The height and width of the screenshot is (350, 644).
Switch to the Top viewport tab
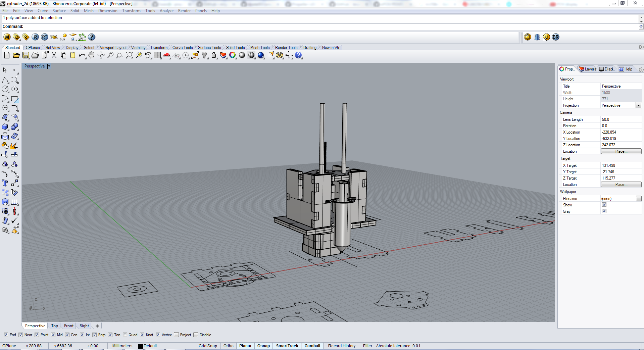pyautogui.click(x=54, y=326)
